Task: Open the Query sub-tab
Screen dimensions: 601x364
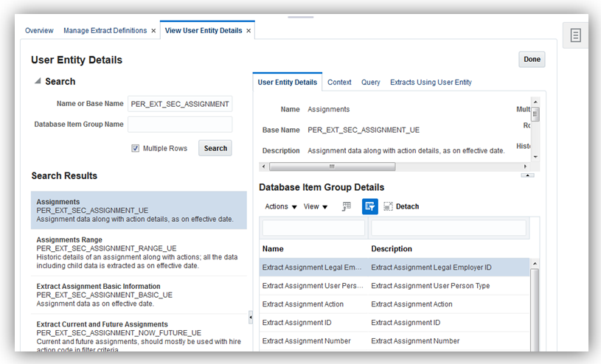Action: 371,82
